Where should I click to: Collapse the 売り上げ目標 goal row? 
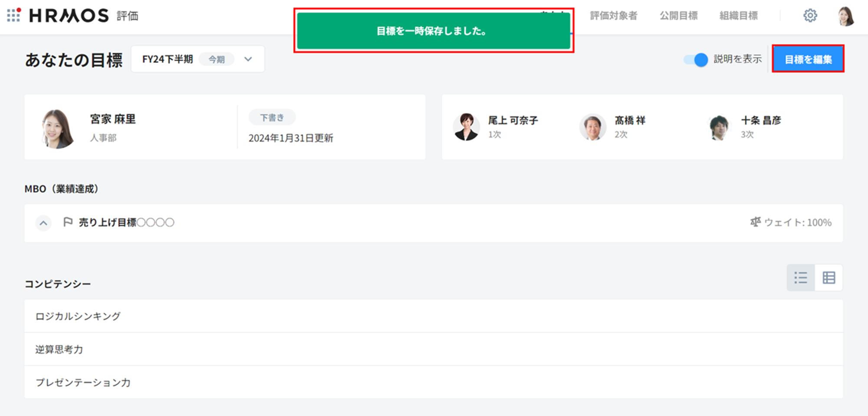43,223
